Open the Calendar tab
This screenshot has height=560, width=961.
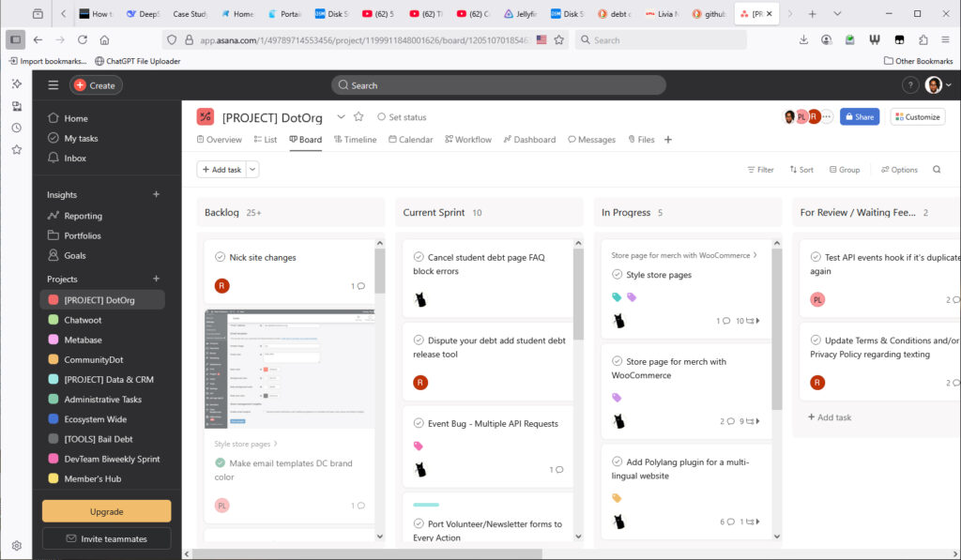(411, 140)
